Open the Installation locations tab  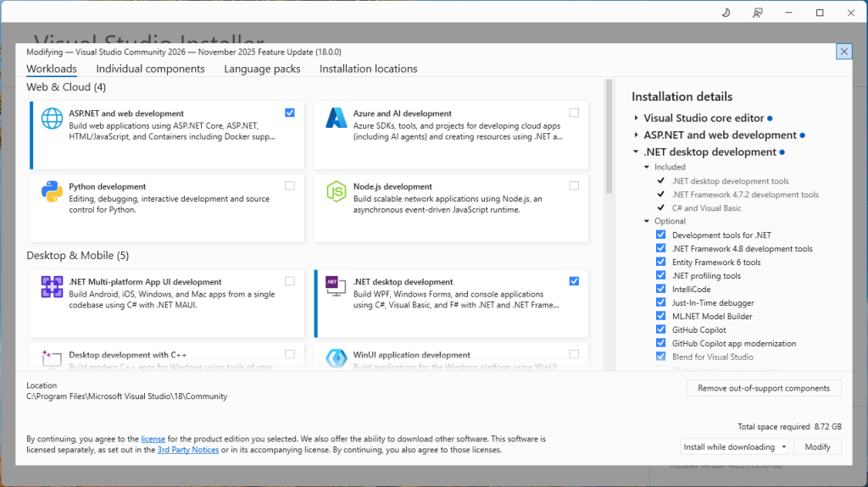[x=368, y=69]
